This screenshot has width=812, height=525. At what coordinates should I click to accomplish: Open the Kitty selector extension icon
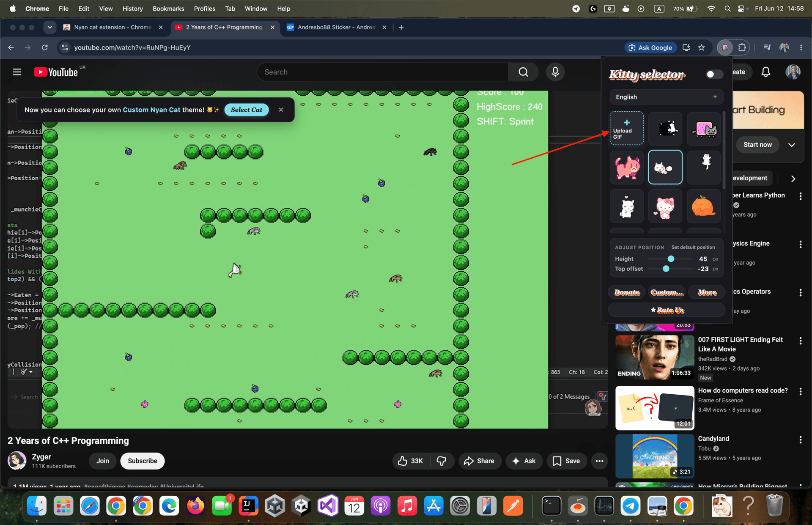[x=725, y=47]
